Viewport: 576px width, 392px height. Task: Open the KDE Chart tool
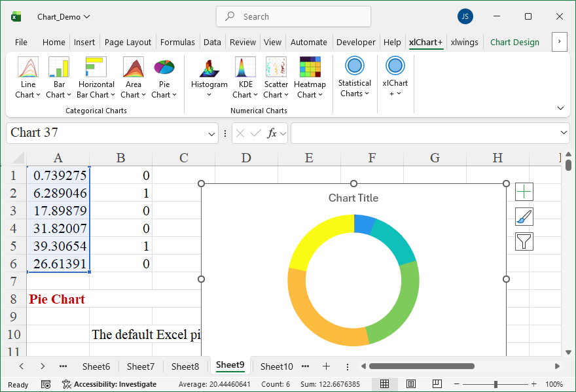click(x=245, y=68)
